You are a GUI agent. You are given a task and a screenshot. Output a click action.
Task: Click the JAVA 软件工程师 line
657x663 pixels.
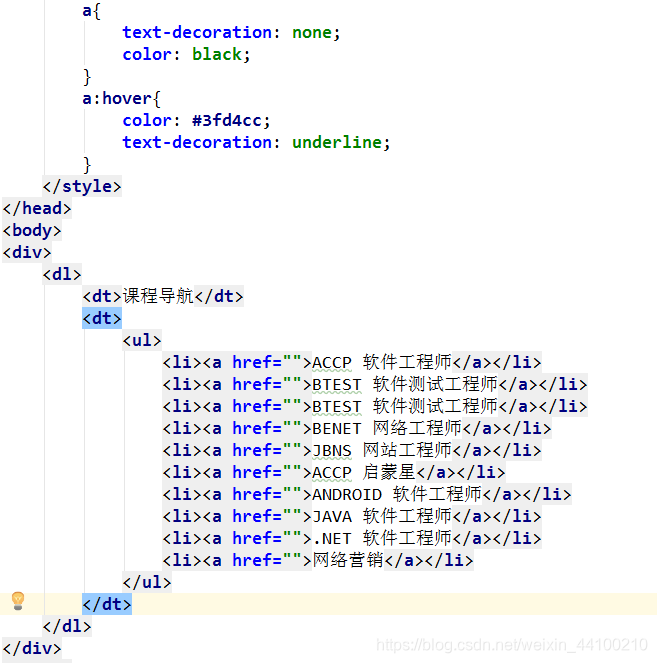(352, 516)
